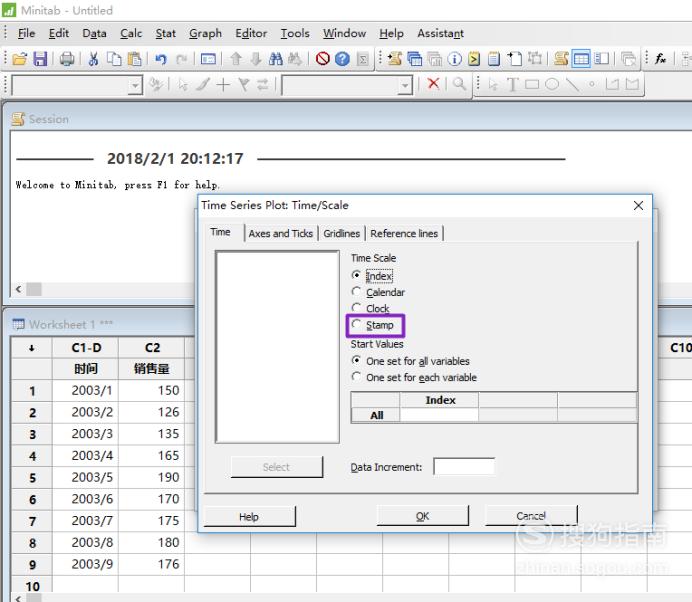Click the red Cancel circle icon
Screen dimensions: 692x602
(323, 59)
